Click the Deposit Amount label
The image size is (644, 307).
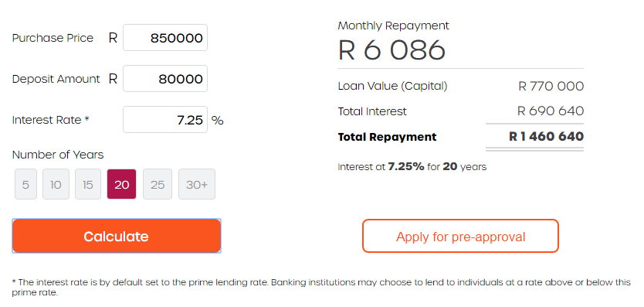[x=56, y=79]
